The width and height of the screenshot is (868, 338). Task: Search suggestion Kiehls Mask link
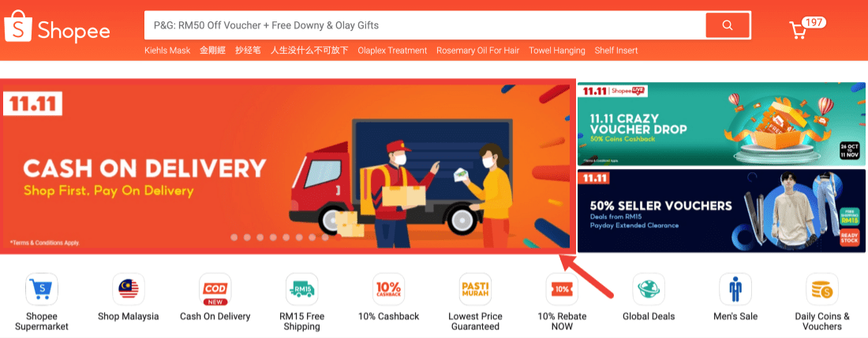[167, 51]
